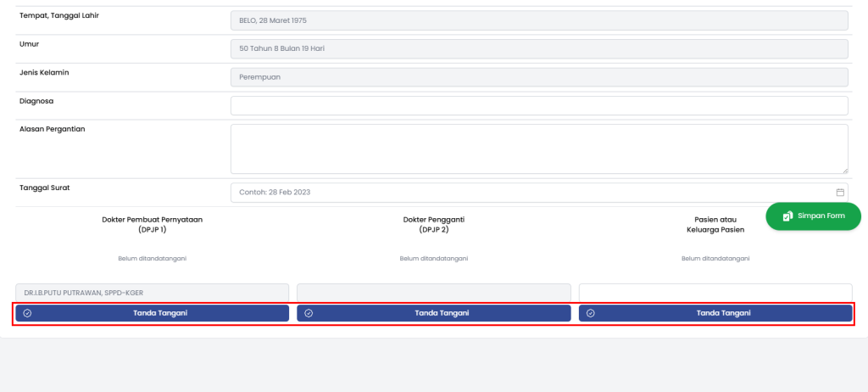Image resolution: width=868 pixels, height=392 pixels.
Task: Click the Tempat, Tanggal Lahir field
Action: coord(539,20)
